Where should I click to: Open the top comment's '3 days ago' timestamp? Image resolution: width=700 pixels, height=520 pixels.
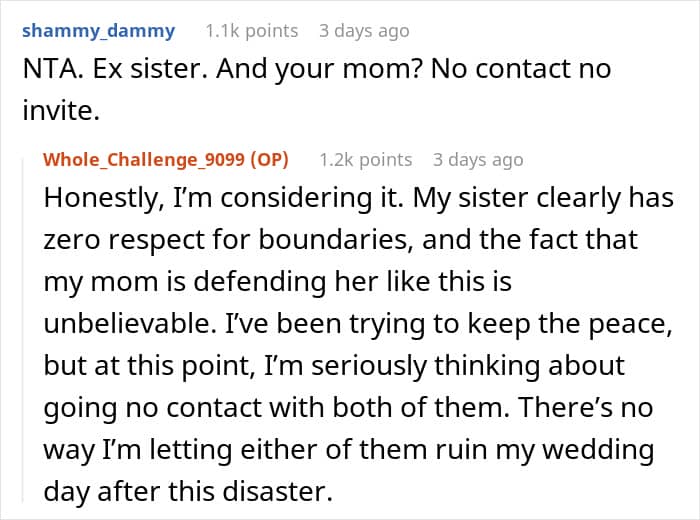click(x=364, y=31)
